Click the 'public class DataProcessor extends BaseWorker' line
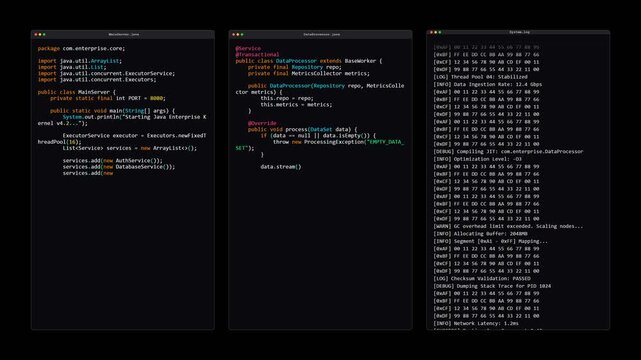Image resolution: width=641 pixels, height=360 pixels. [309, 61]
